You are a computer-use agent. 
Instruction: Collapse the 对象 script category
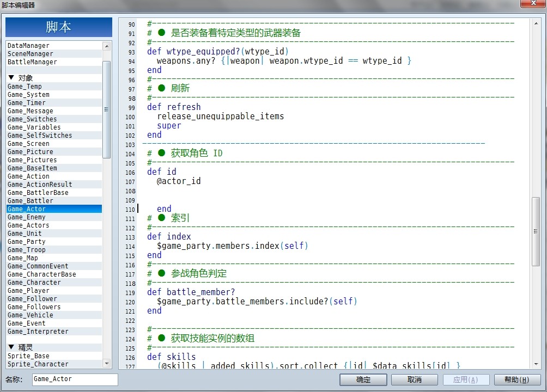tap(11, 77)
